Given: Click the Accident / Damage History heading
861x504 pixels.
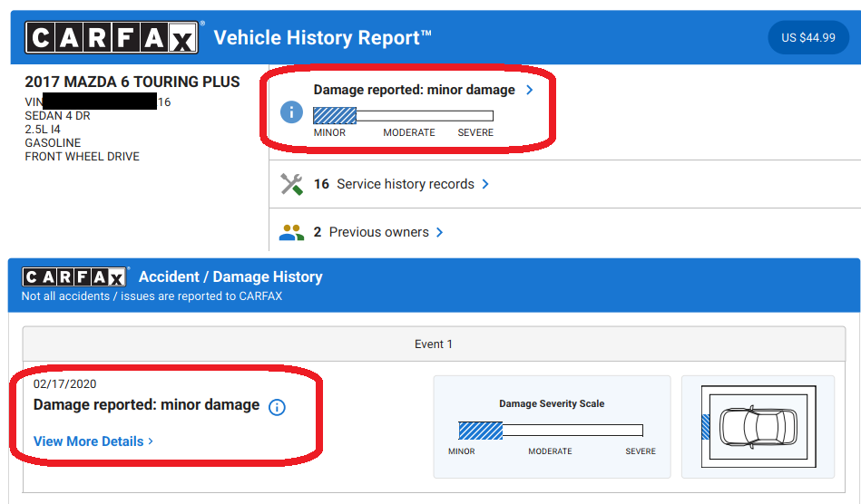Looking at the screenshot, I should [230, 277].
